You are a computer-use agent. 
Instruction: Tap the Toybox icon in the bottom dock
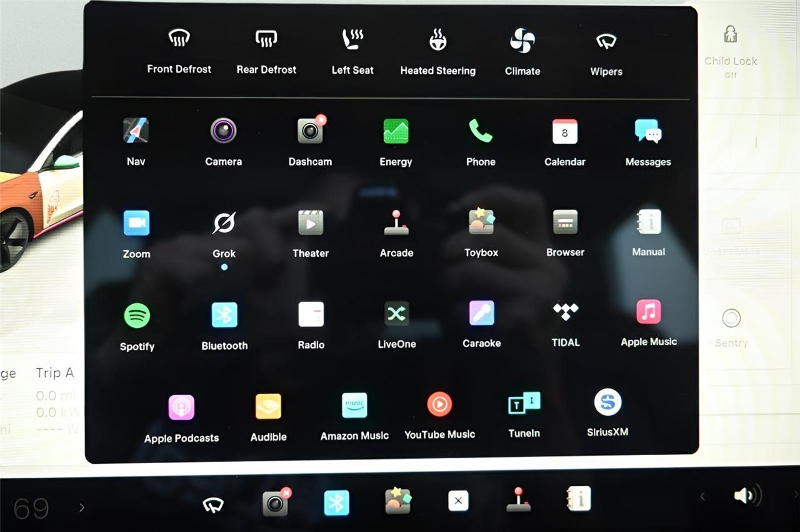[398, 501]
